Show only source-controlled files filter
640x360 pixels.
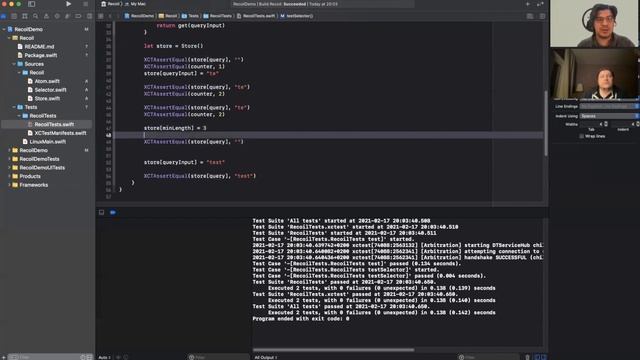(89, 357)
